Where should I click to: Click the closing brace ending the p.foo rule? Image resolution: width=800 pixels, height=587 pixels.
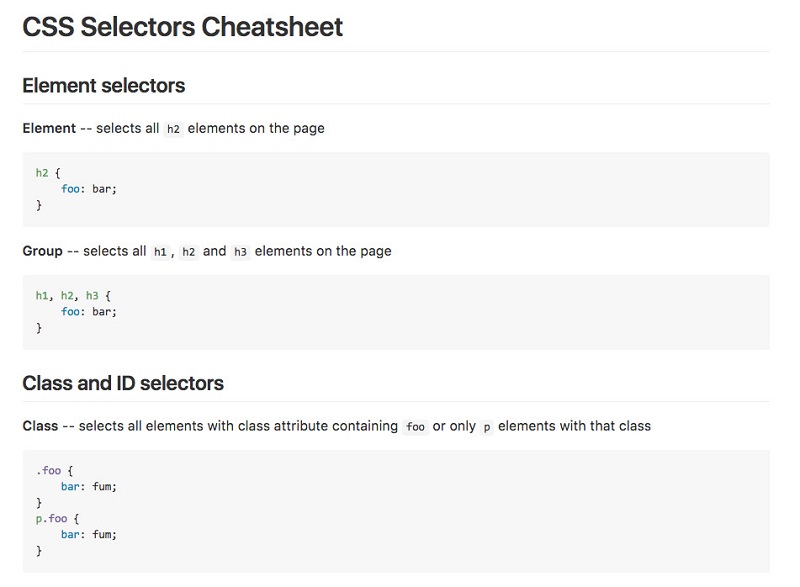pyautogui.click(x=39, y=551)
